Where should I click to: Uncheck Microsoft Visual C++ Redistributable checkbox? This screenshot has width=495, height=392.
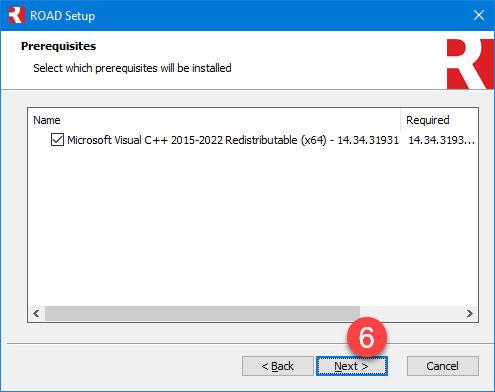57,140
